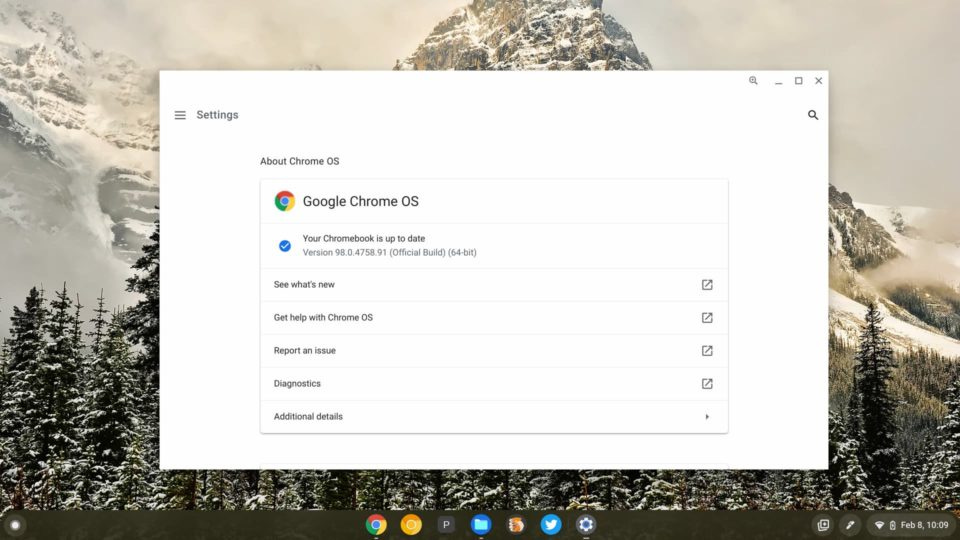Open external link icon for Get help
Viewport: 960px width, 540px height.
click(x=707, y=318)
